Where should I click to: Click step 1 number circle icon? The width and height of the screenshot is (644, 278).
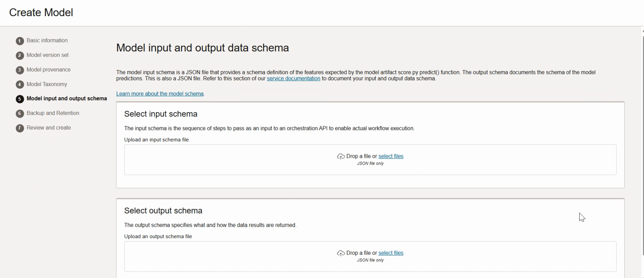pyautogui.click(x=20, y=41)
